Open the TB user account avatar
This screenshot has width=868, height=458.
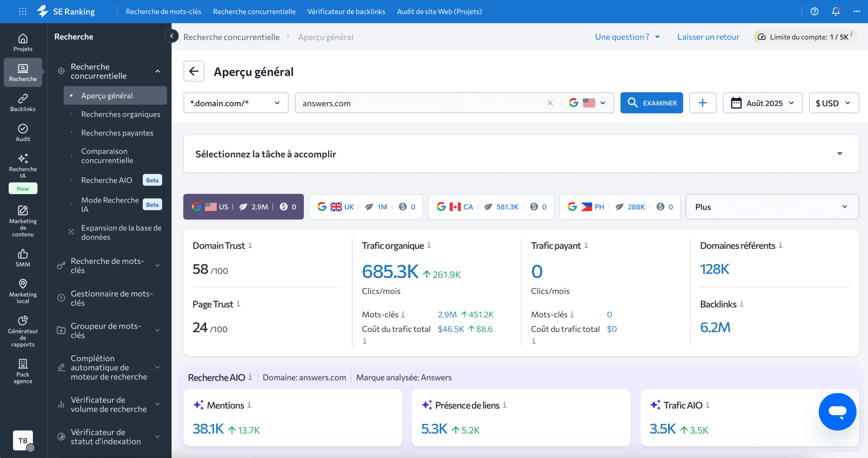point(23,440)
